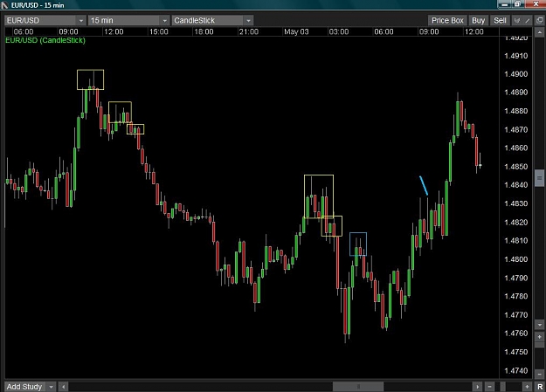546x392 pixels.
Task: Click the vertical scrollbar up arrow
Action: (539, 32)
